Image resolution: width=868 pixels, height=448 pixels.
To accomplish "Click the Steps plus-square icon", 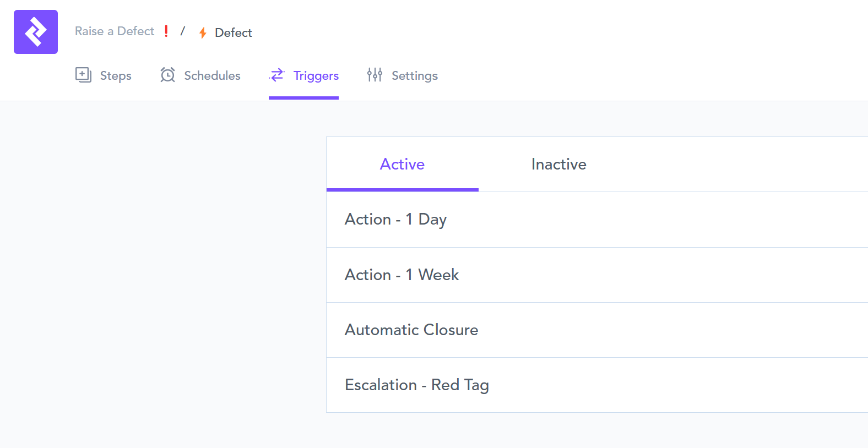I will click(x=83, y=75).
